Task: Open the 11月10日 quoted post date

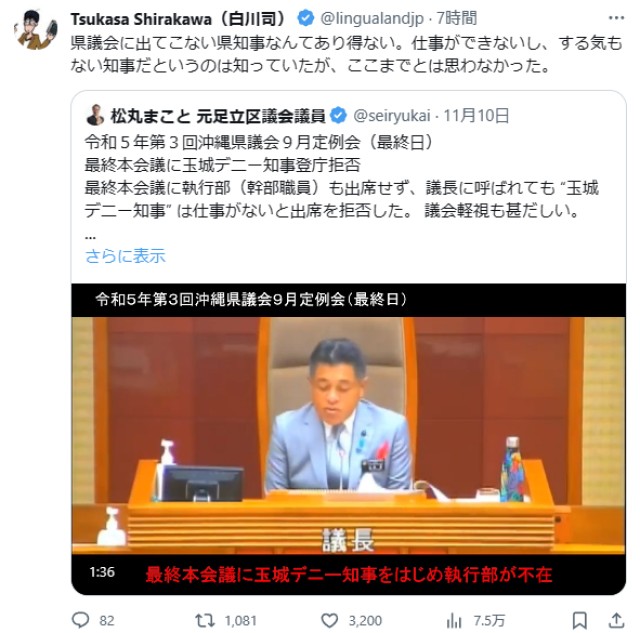Action: click(x=476, y=116)
